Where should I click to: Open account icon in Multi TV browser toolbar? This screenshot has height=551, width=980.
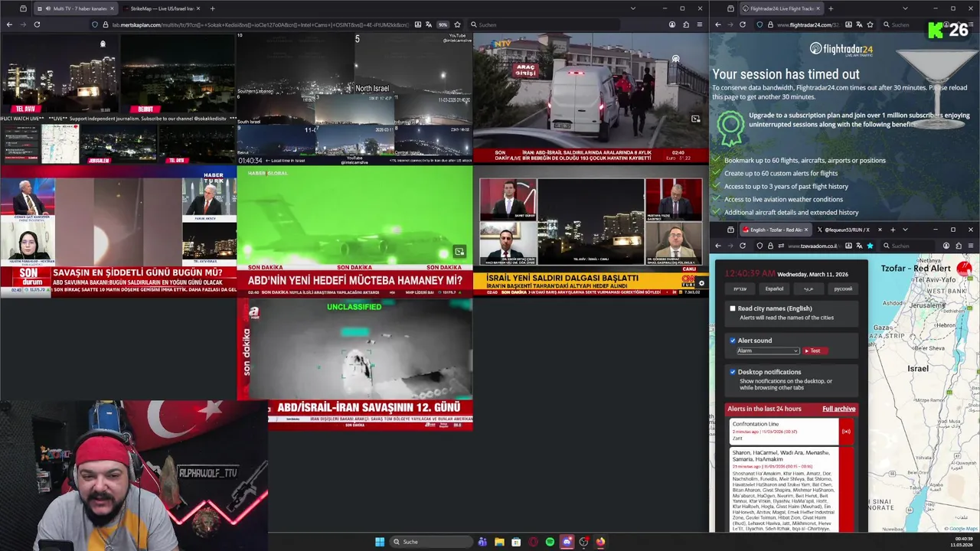671,24
